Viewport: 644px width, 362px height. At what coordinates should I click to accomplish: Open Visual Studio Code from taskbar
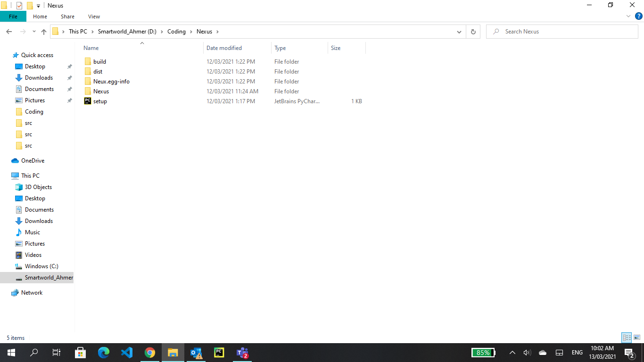tap(126, 353)
